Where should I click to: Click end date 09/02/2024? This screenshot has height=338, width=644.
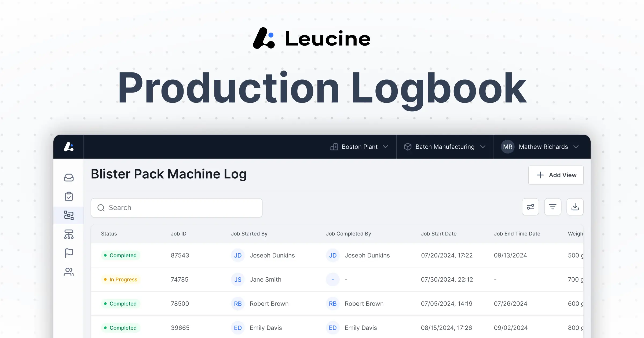(x=511, y=328)
